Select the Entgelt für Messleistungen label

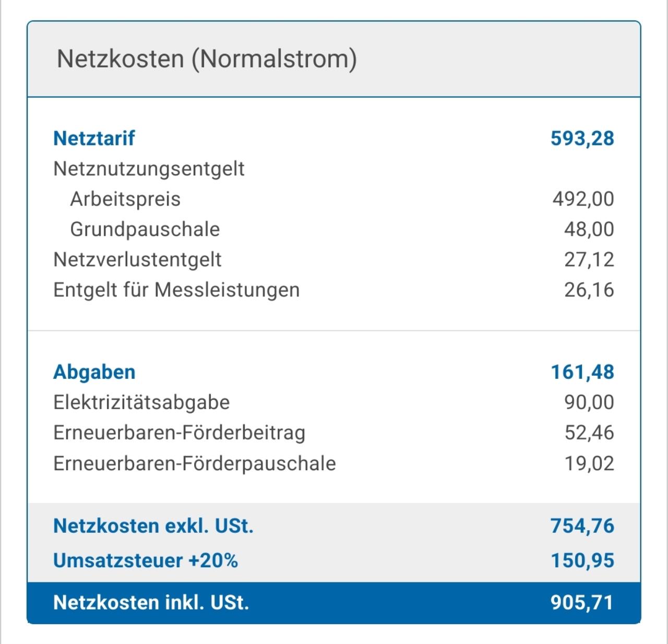click(176, 290)
